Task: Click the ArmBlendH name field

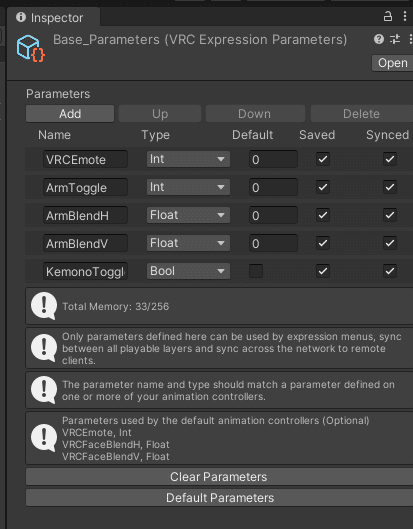Action: [85, 215]
